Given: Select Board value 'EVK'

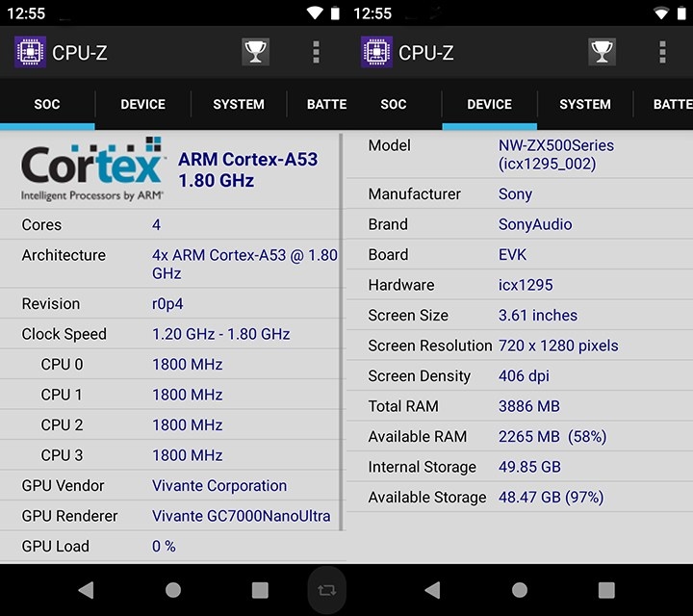Looking at the screenshot, I should 513,254.
